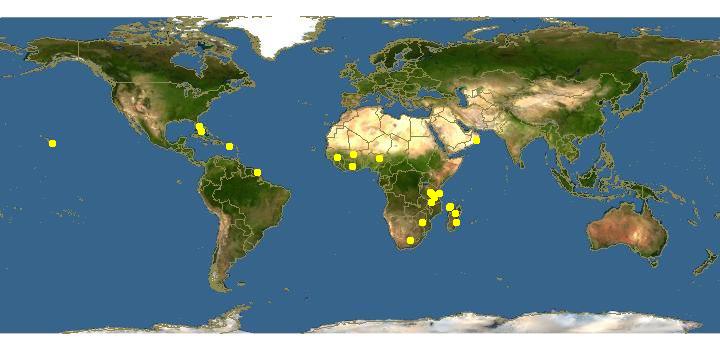Click the marker on Kenya-Tanzania coast
The image size is (720, 360).
coord(439,193)
